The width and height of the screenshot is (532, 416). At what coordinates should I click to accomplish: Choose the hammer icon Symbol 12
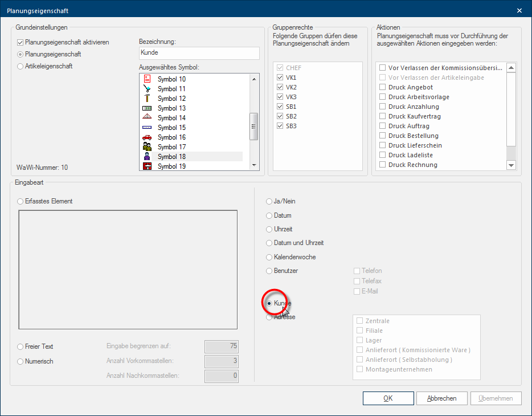147,99
